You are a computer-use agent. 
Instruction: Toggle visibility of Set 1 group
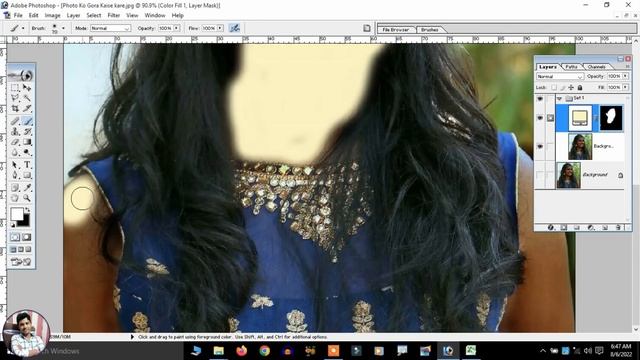click(540, 99)
